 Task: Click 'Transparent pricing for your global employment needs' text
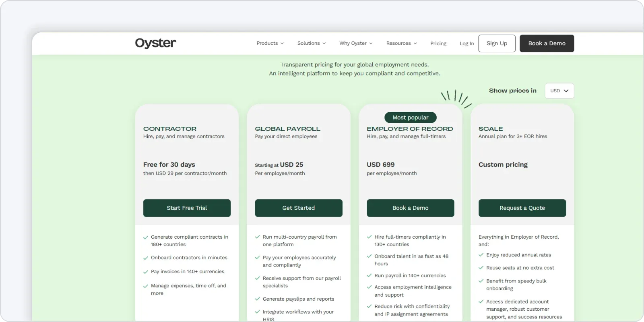point(355,65)
